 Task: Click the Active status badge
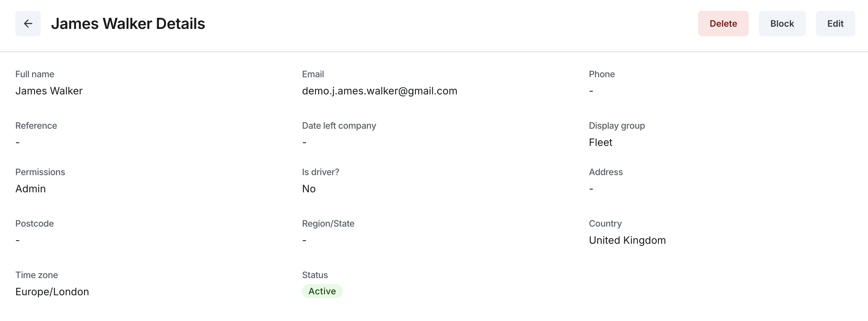point(322,291)
